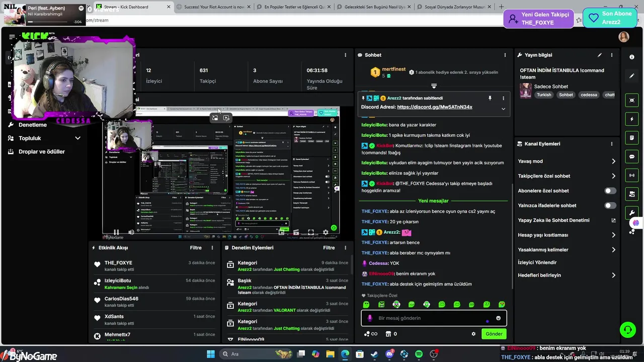Expand the Topluluk sidebar section
This screenshot has width=644, height=362.
click(77, 138)
